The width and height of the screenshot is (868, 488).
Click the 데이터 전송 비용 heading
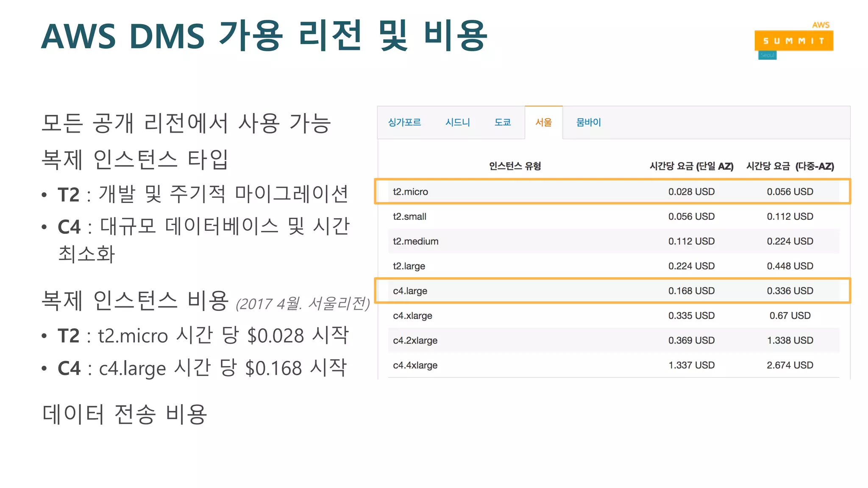[125, 414]
